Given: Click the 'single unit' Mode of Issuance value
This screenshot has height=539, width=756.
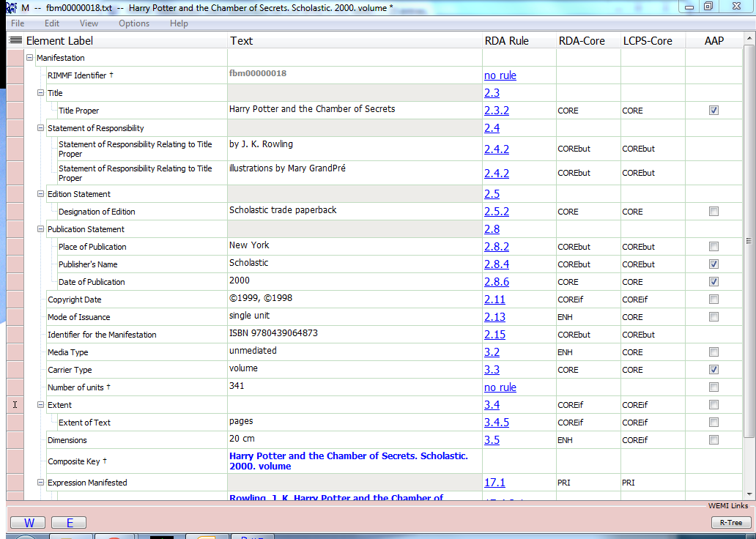Looking at the screenshot, I should [x=249, y=316].
